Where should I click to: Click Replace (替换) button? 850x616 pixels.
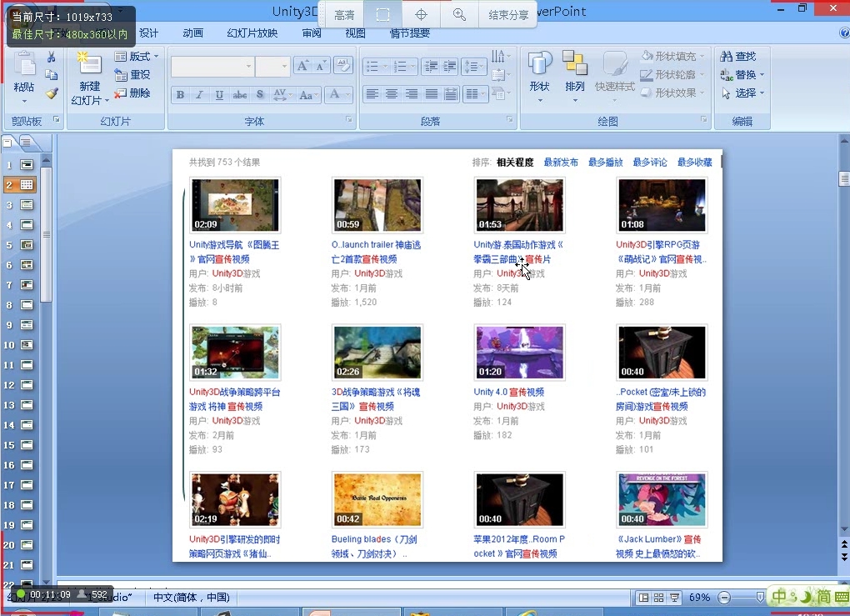tap(742, 74)
